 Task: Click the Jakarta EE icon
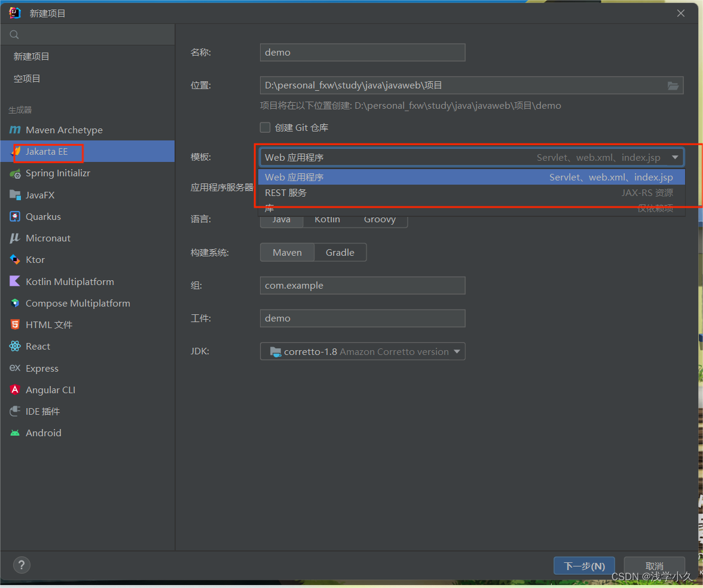[x=16, y=152]
